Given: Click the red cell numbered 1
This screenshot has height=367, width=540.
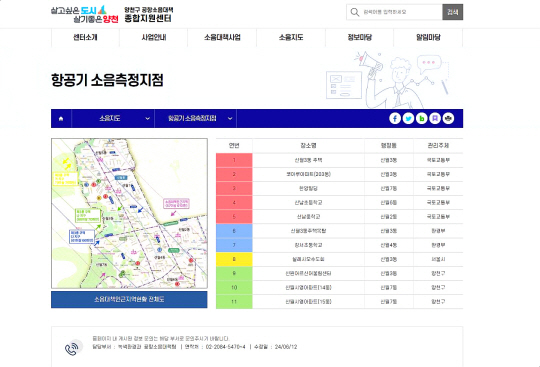Looking at the screenshot, I should click(x=234, y=160).
